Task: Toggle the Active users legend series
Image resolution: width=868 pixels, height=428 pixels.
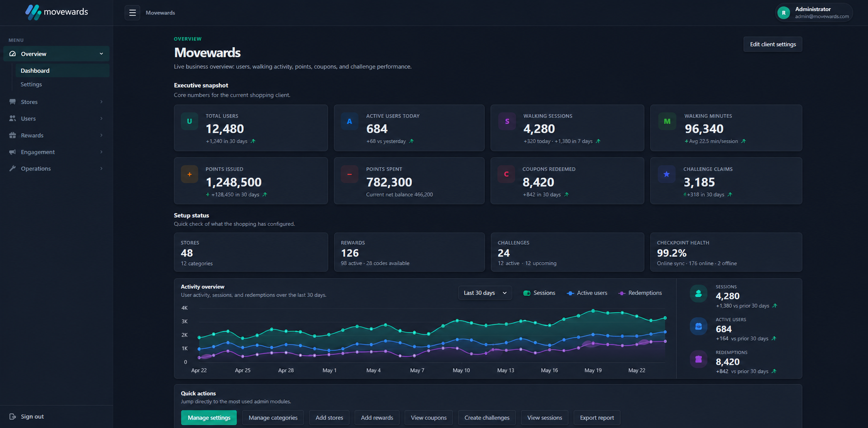Action: click(x=587, y=293)
